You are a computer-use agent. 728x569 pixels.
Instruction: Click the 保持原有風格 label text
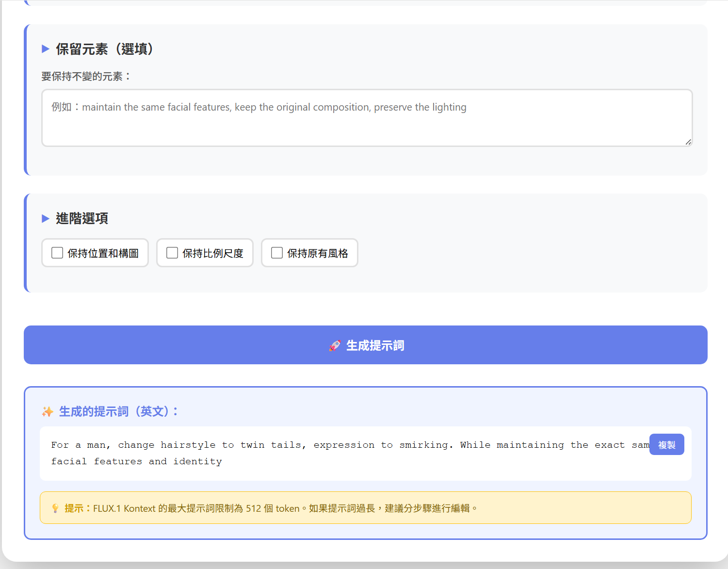click(x=318, y=253)
